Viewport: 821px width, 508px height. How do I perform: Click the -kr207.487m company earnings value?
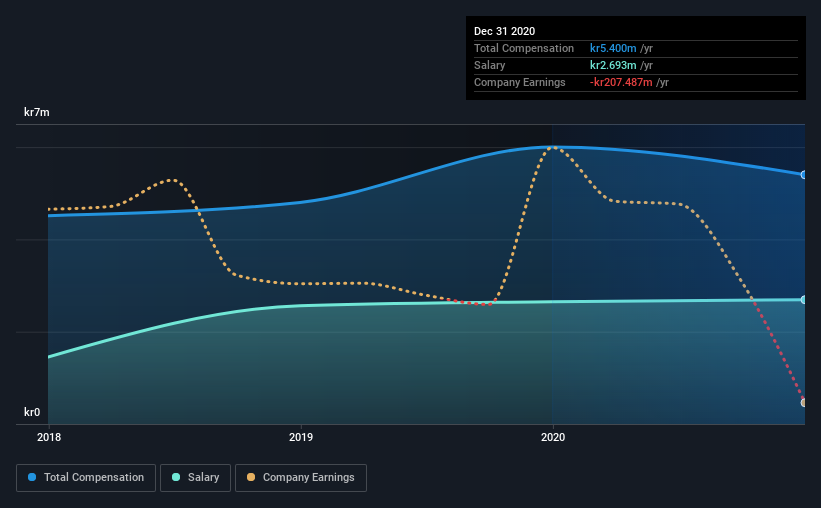(x=621, y=82)
